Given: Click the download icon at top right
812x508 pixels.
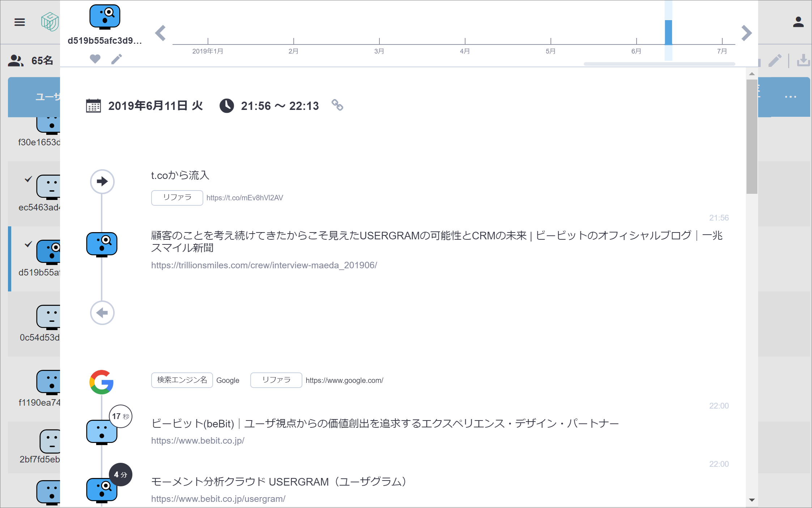Looking at the screenshot, I should tap(803, 60).
